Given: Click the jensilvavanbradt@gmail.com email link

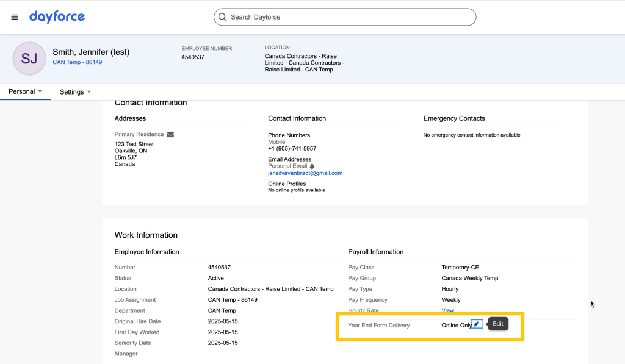Looking at the screenshot, I should [x=305, y=173].
